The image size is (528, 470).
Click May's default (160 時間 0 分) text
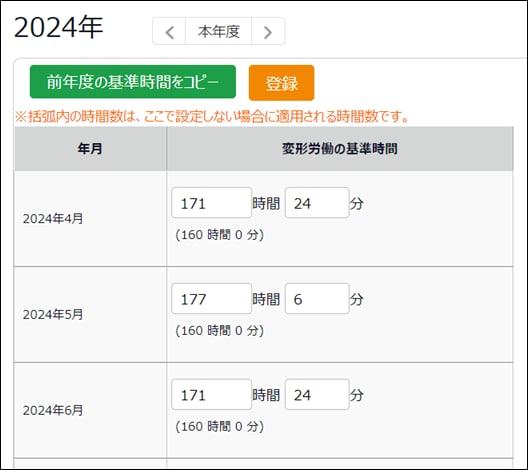coord(220,330)
